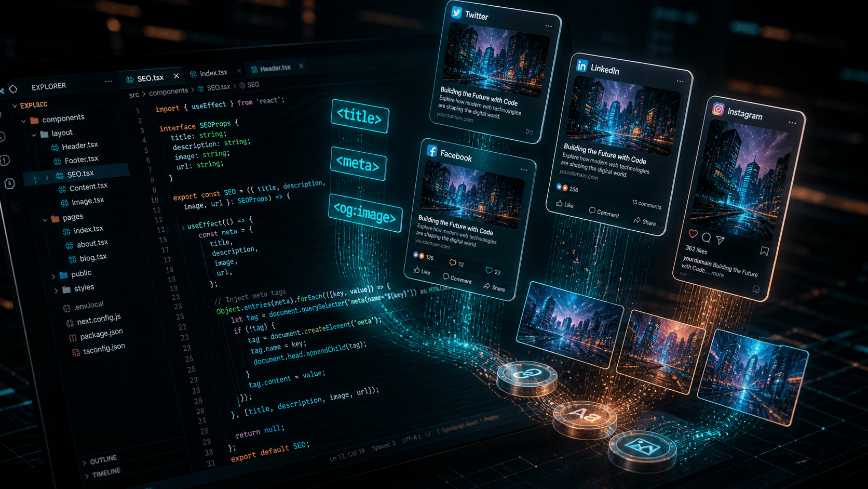Open yourdomain.com on the Twitter card
Image resolution: width=868 pixels, height=489 pixels.
[455, 117]
